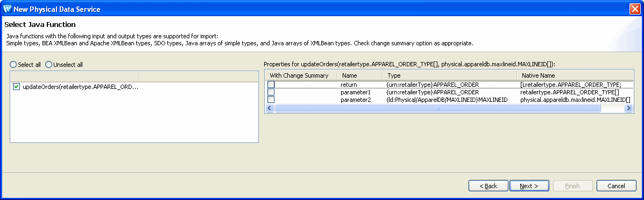Click the disabled Finish button
The height and width of the screenshot is (200, 644).
pos(572,186)
